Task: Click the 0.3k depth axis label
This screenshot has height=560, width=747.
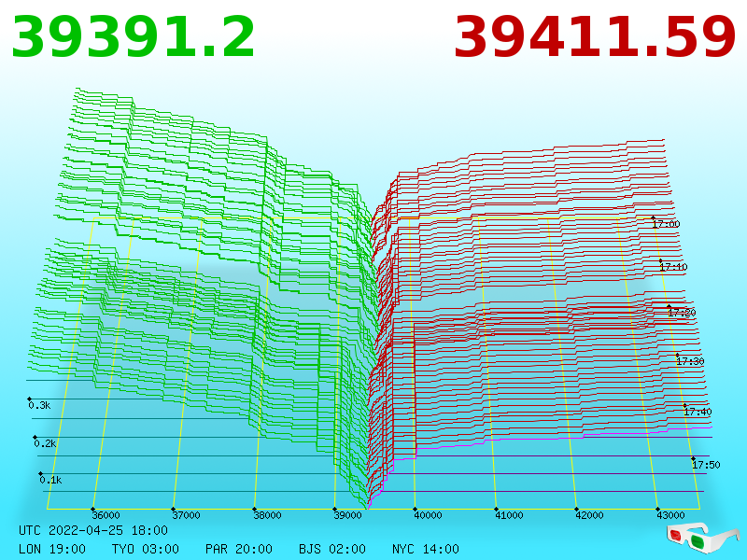Action: coord(39,405)
